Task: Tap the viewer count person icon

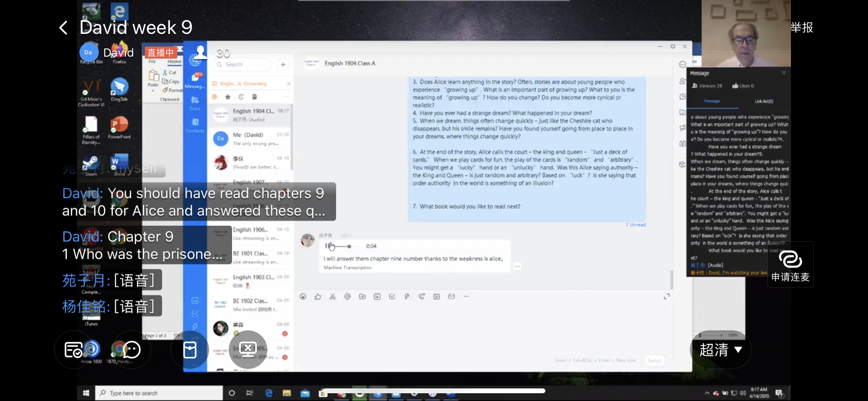Action: click(201, 52)
